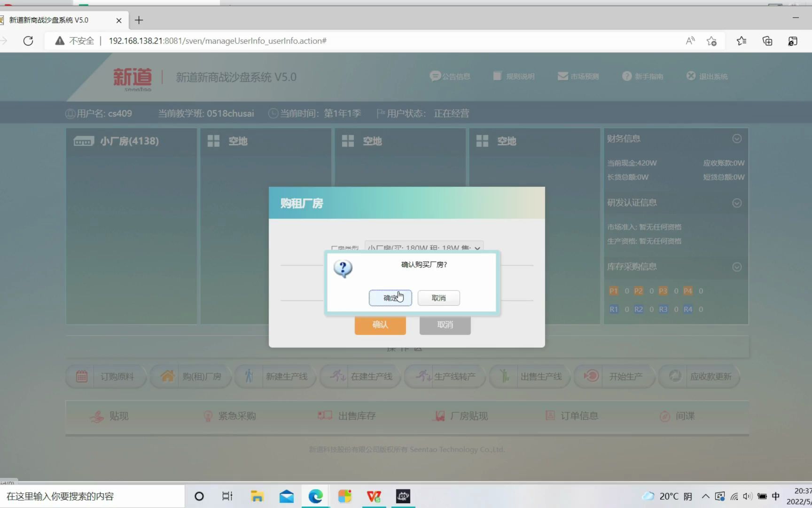The width and height of the screenshot is (812, 508).
Task: Open Task View on taskbar
Action: pos(227,496)
